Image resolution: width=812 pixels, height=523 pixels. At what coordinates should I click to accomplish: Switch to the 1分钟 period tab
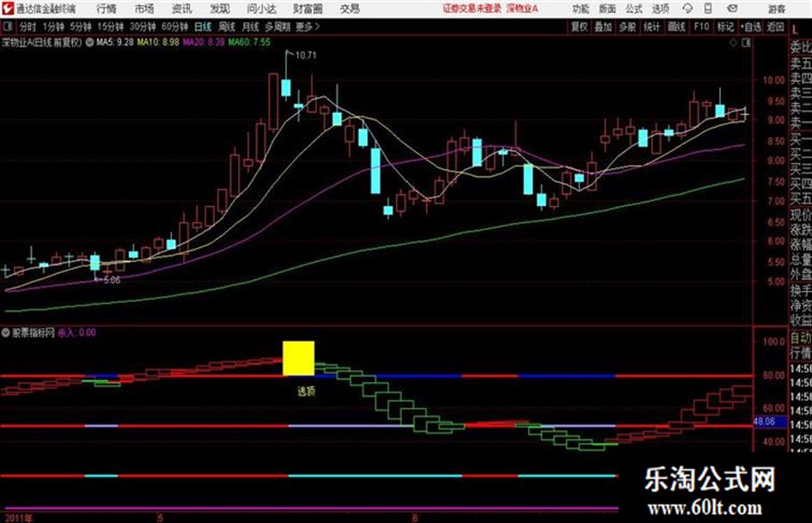[52, 27]
